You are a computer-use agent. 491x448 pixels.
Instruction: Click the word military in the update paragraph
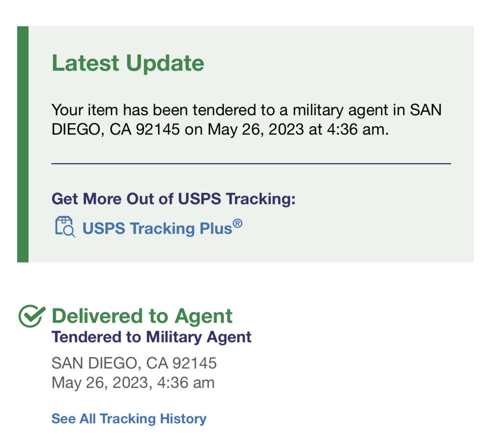tap(318, 110)
